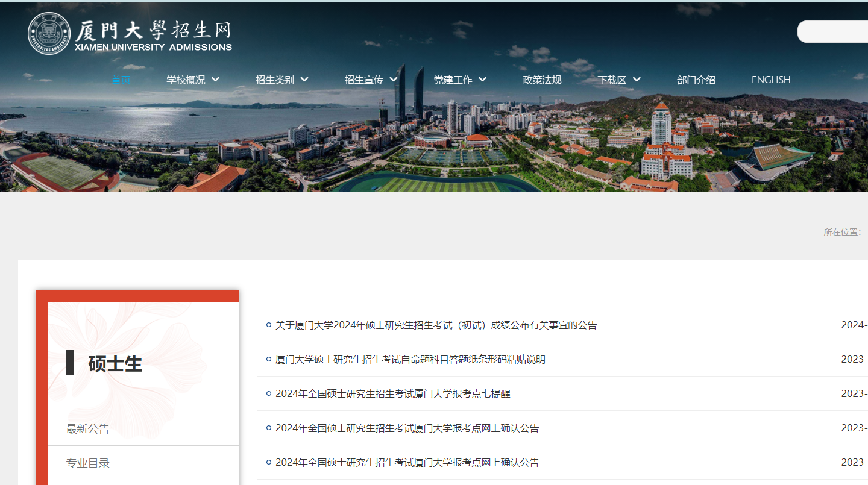This screenshot has height=485, width=868.
Task: Expand the 招生宣传 dropdown menu
Action: (x=370, y=79)
